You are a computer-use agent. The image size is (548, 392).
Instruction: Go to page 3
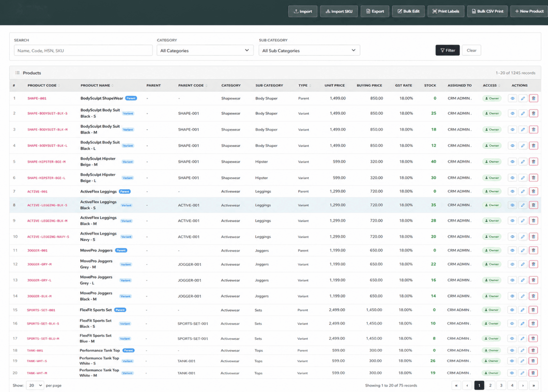coord(501,385)
